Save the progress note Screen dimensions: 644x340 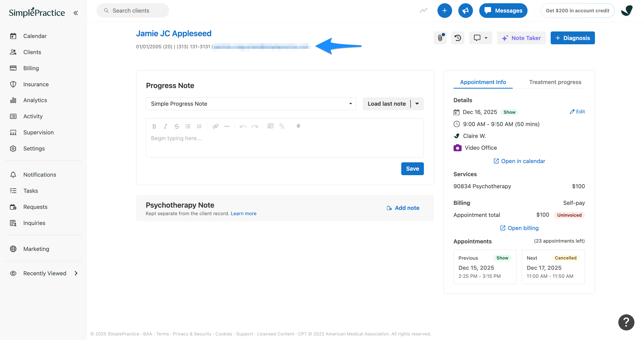point(413,169)
